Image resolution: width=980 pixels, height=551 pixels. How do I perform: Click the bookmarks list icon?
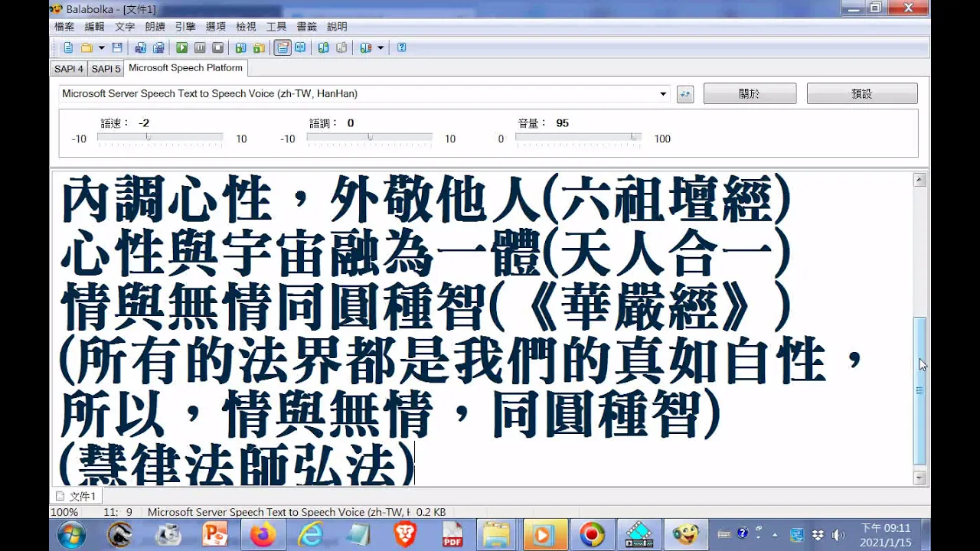(x=365, y=47)
